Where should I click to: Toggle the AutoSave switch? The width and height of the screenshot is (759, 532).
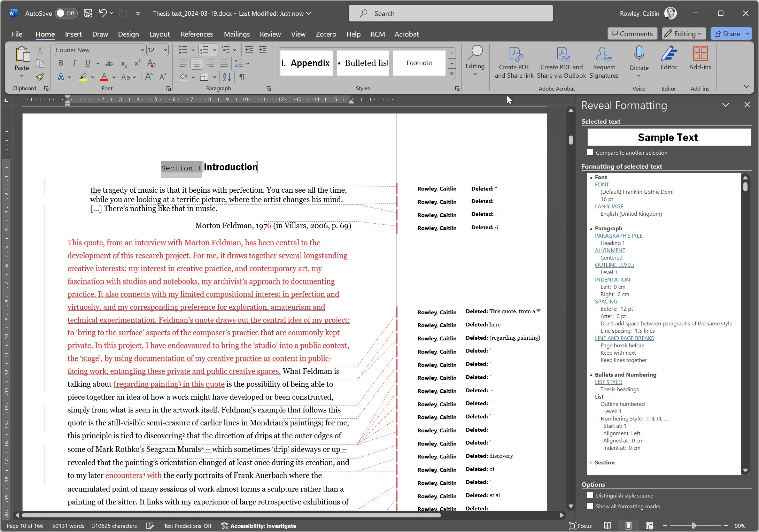[66, 13]
